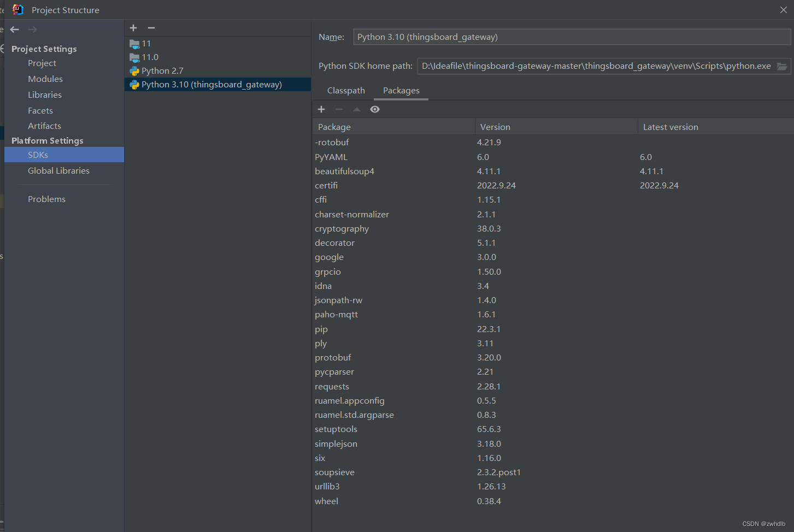The height and width of the screenshot is (532, 794).
Task: Remove the selected SDK with minus icon
Action: click(151, 28)
